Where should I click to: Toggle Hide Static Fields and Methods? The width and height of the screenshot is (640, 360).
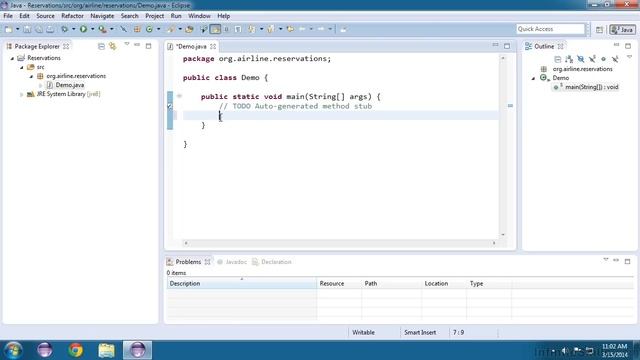click(x=592, y=60)
